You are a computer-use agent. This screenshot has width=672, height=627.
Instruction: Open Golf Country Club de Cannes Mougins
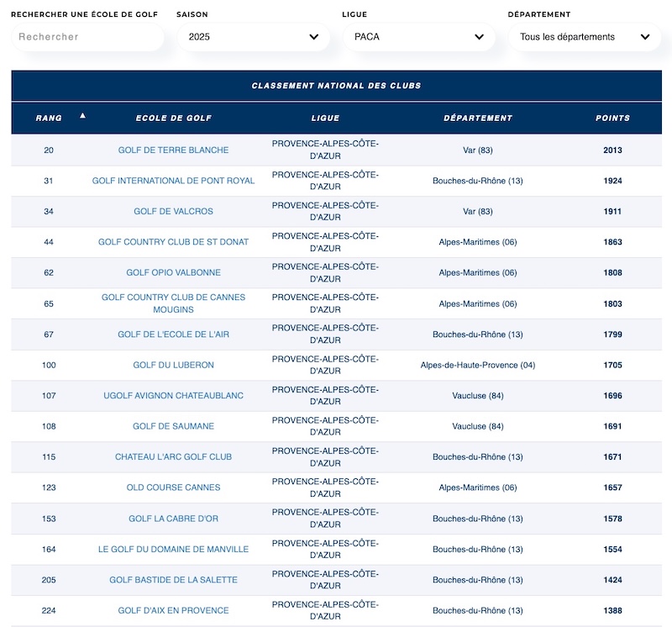tap(174, 303)
